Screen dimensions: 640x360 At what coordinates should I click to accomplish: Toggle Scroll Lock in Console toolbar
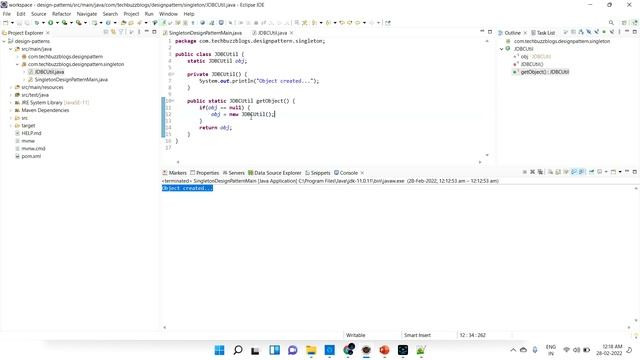coord(558,172)
